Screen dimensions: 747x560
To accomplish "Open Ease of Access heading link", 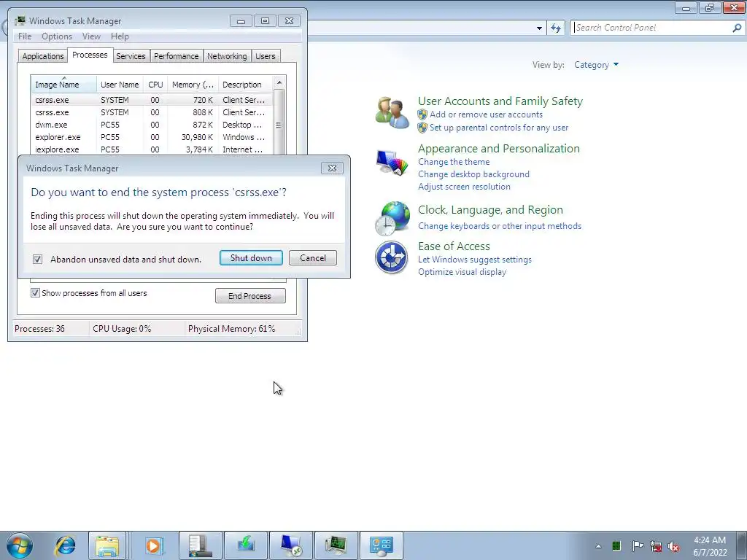I will [454, 246].
